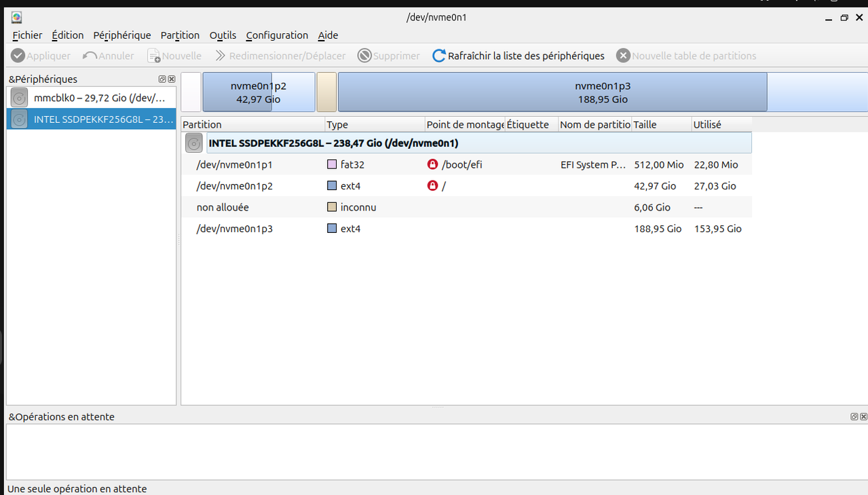The image size is (868, 495).
Task: Click the 27,03 Gio used cell
Action: coord(715,185)
